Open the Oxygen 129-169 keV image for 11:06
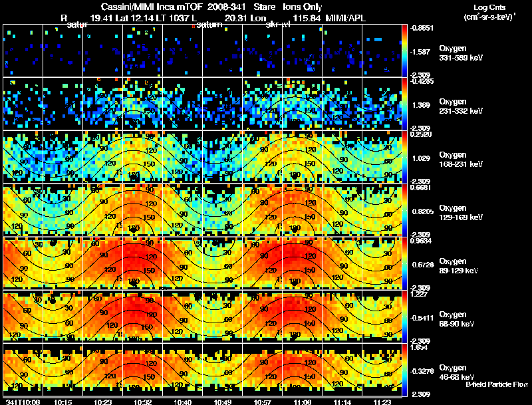This screenshot has height=405, width=532. pos(303,210)
